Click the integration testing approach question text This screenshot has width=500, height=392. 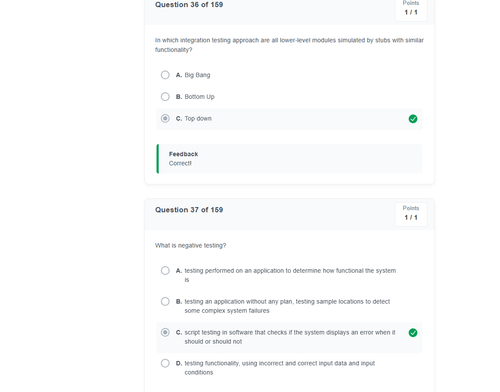point(289,45)
